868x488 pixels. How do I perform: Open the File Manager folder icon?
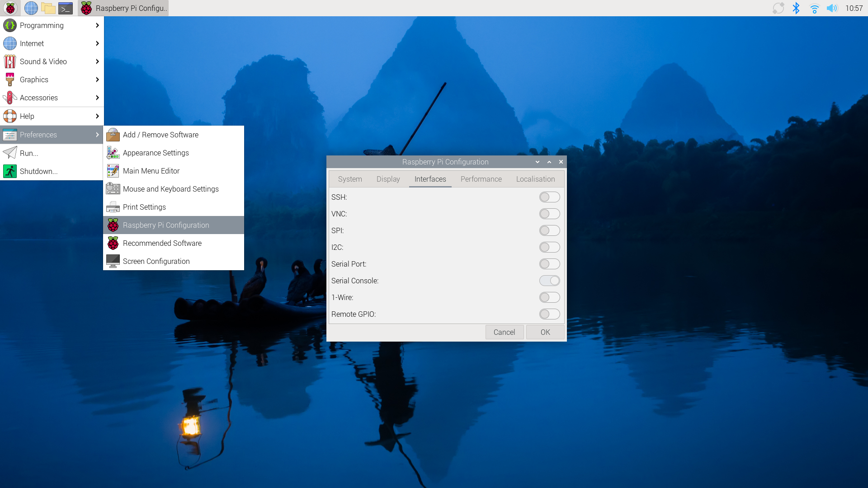(48, 8)
